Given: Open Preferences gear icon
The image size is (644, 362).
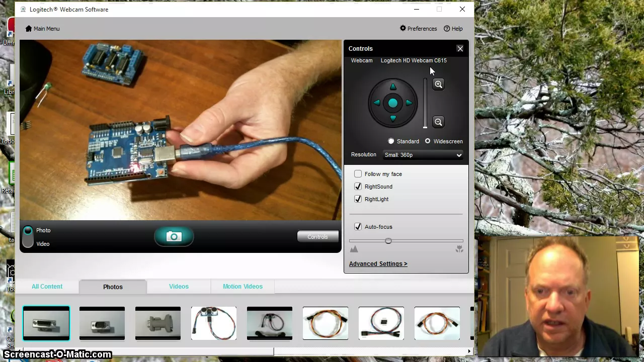Looking at the screenshot, I should pos(403,28).
